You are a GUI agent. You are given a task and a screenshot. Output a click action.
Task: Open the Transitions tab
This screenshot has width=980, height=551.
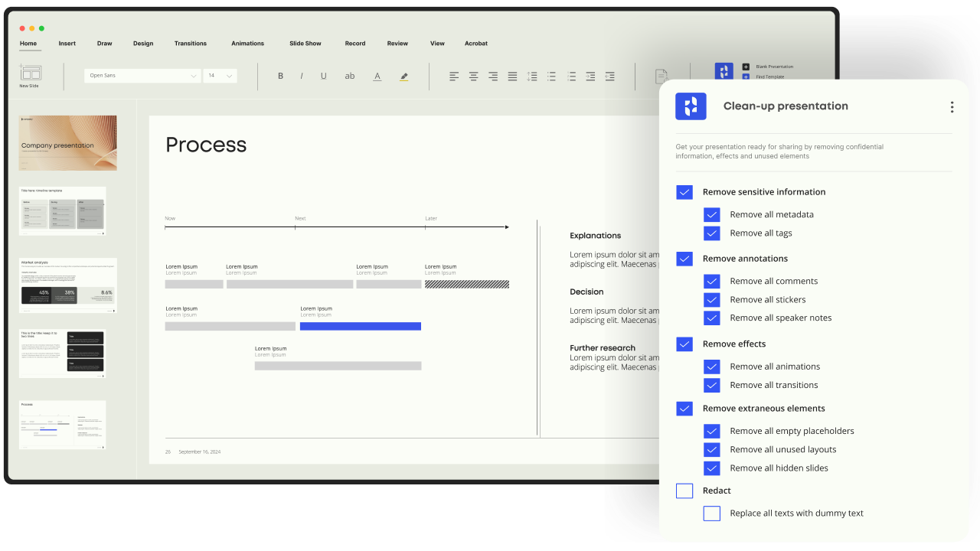click(x=191, y=44)
